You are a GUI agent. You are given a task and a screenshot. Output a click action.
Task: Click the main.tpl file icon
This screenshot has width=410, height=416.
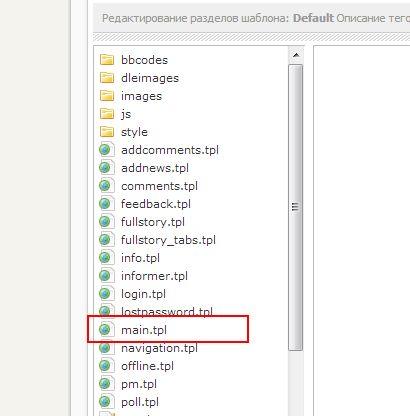click(106, 330)
